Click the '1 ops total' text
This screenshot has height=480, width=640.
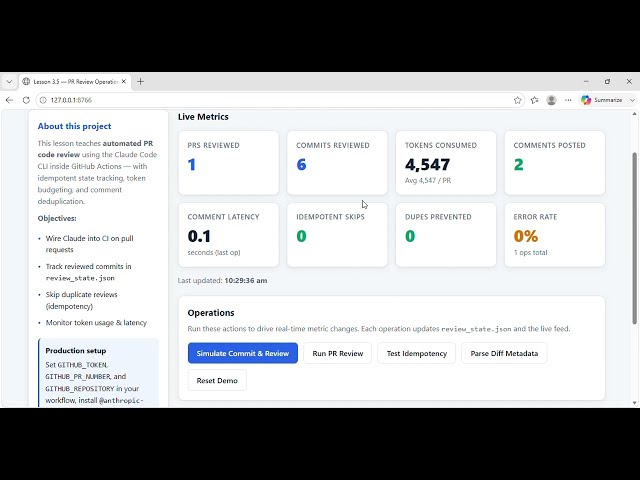pyautogui.click(x=530, y=252)
